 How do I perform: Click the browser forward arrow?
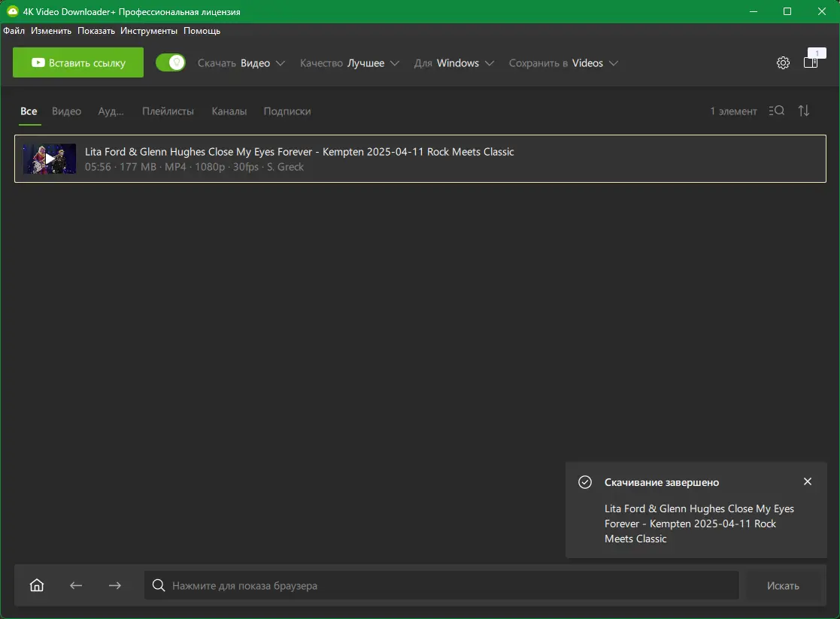click(114, 585)
